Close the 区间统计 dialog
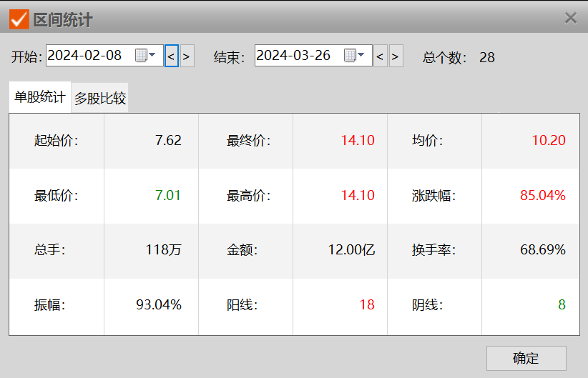 [571, 18]
